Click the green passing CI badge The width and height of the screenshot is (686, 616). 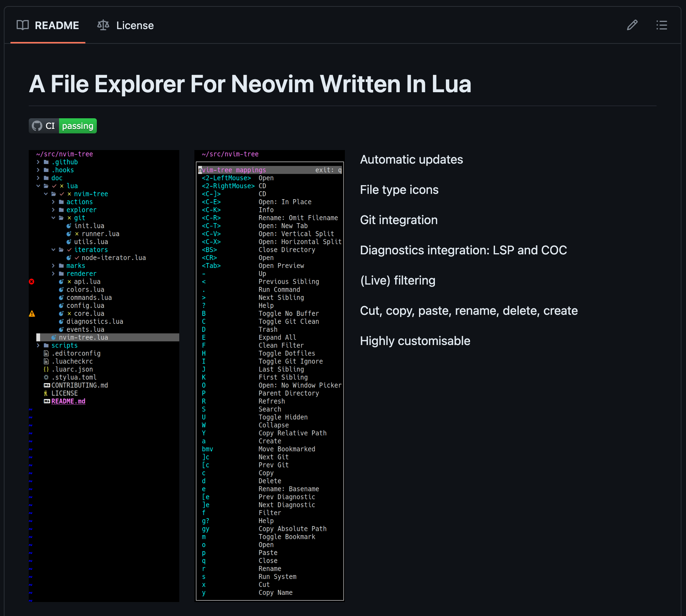click(78, 126)
